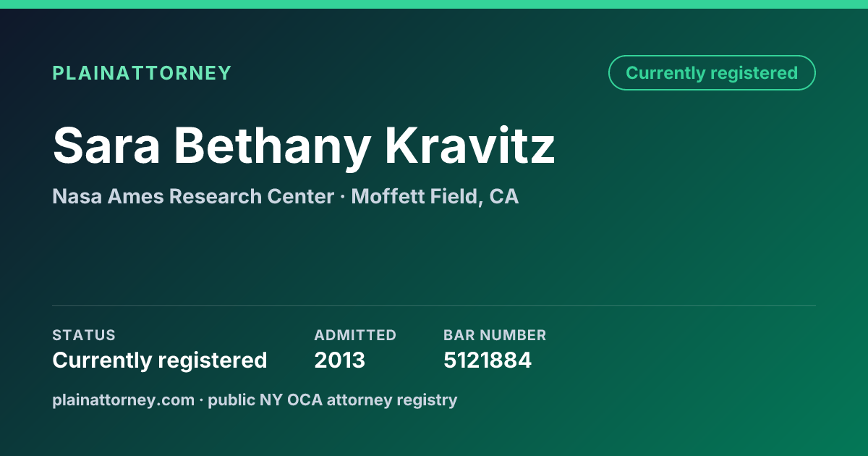Click the ADMITTED field label
Image resolution: width=868 pixels, height=456 pixels.
pyautogui.click(x=355, y=335)
